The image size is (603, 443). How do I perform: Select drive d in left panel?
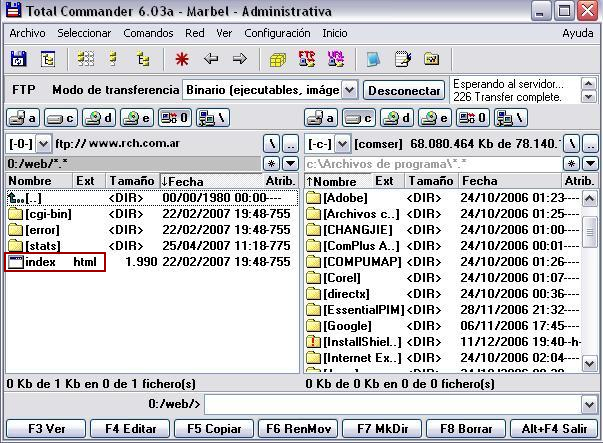coord(98,118)
